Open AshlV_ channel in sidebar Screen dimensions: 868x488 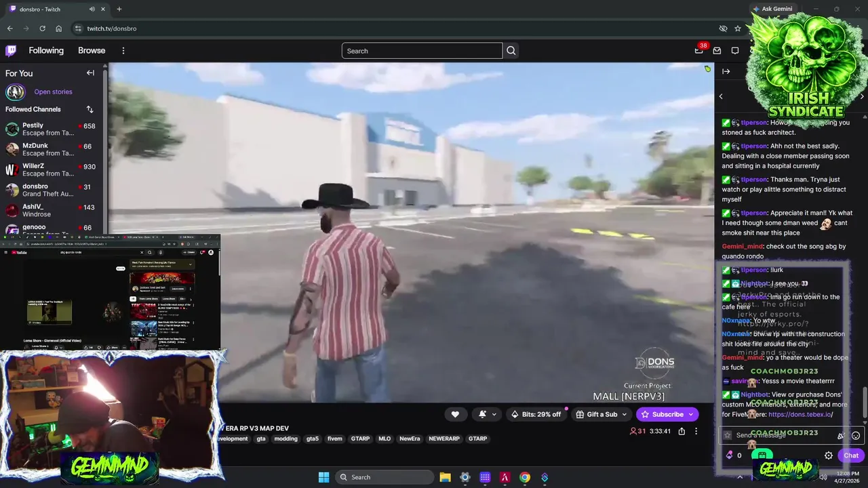coord(52,210)
